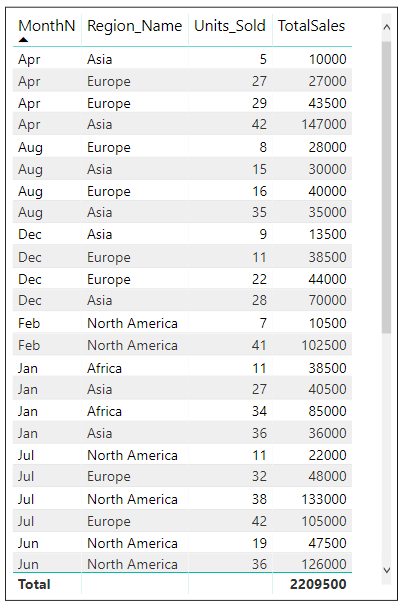Select the 102500 TotalSales cell
This screenshot has height=607, width=403.
tap(324, 345)
